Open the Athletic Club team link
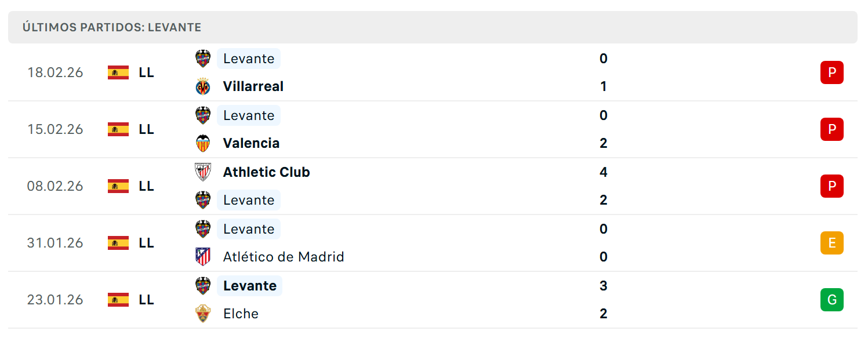868x338 pixels. click(267, 172)
